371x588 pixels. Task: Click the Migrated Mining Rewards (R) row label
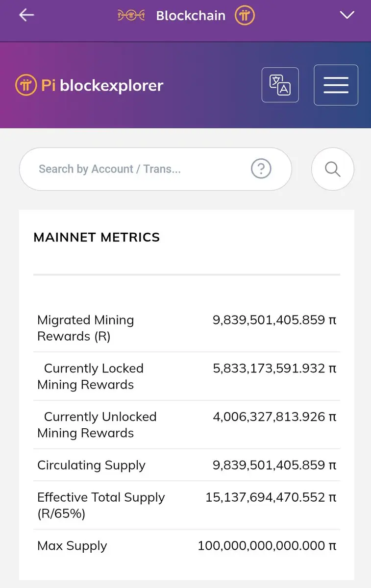click(85, 328)
